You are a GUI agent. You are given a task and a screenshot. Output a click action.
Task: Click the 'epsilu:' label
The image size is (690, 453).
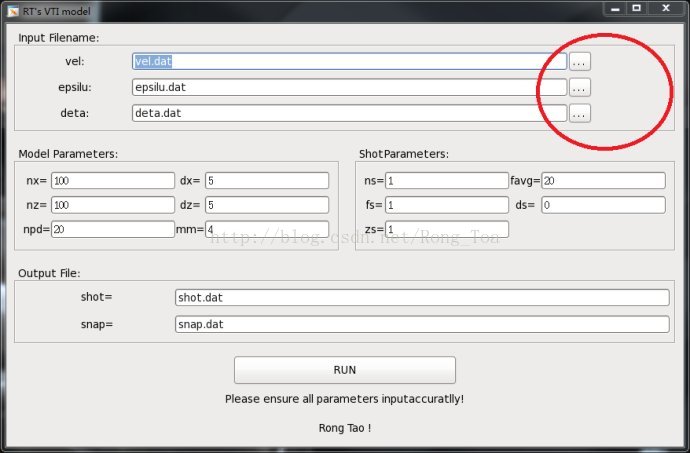pos(75,87)
